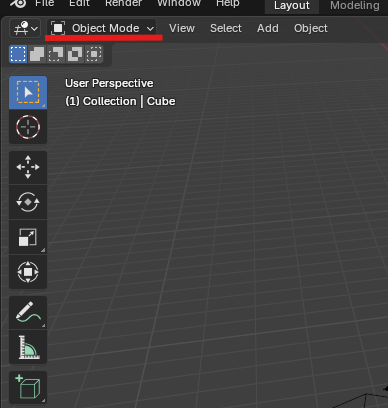Viewport: 388px width, 408px height.
Task: Activate the Add Cube tool
Action: click(x=28, y=387)
